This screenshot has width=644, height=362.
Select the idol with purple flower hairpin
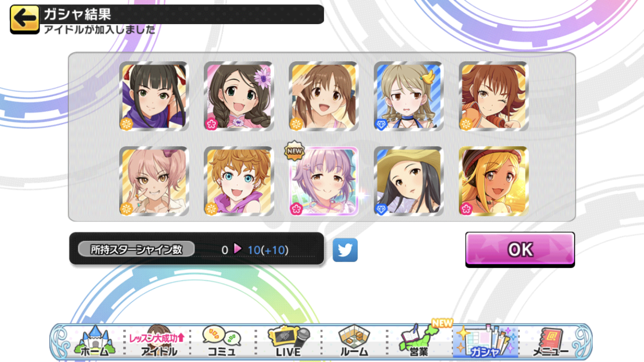239,97
